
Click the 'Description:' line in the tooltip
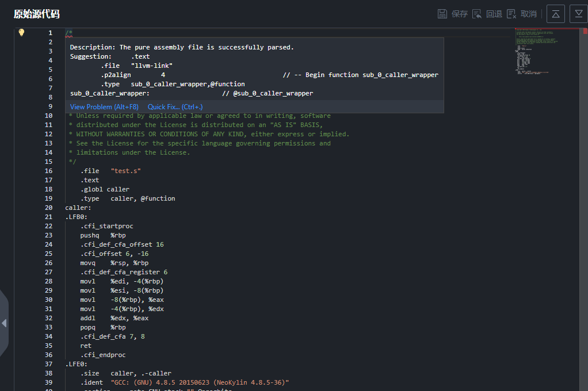coord(182,47)
